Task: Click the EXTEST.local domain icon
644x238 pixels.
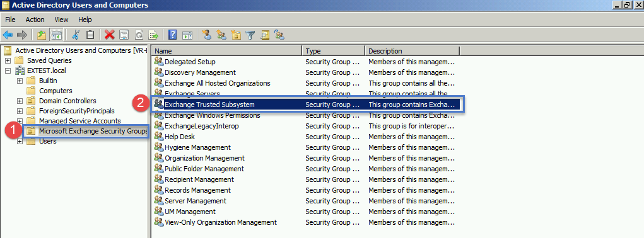Action: pos(20,71)
